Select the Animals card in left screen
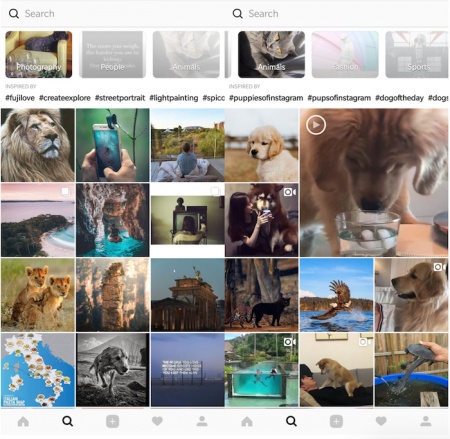Screen dimensions: 450x439 coord(186,54)
